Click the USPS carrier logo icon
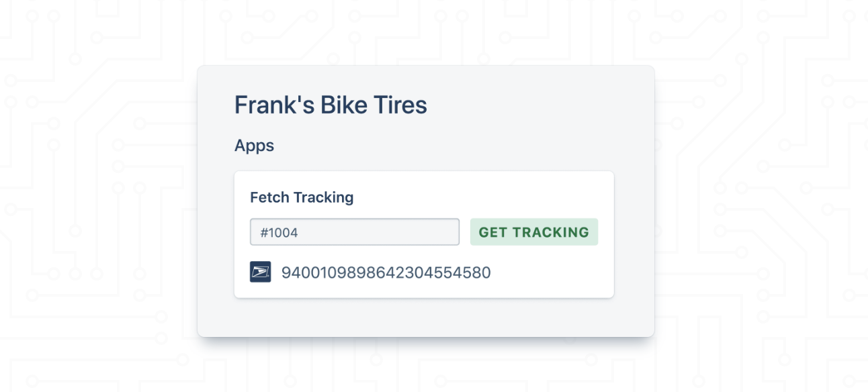Screen dimensions: 868x392 click(x=261, y=273)
